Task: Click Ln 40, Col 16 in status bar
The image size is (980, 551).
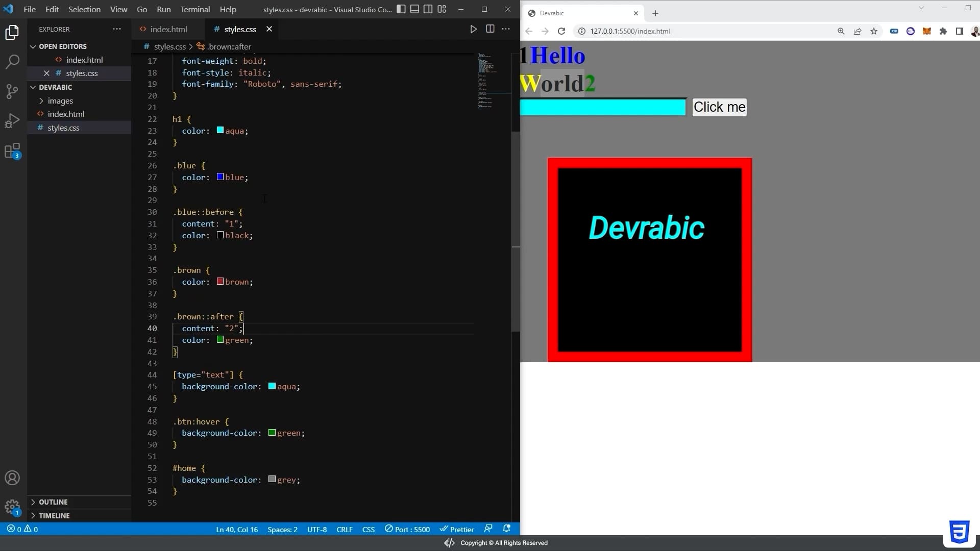Action: [x=237, y=529]
